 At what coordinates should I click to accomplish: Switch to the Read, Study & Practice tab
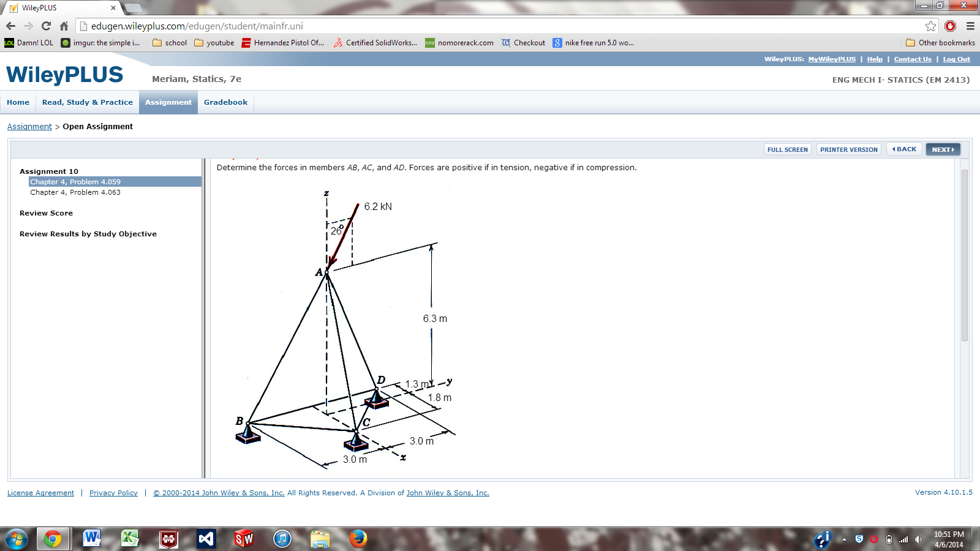[87, 102]
